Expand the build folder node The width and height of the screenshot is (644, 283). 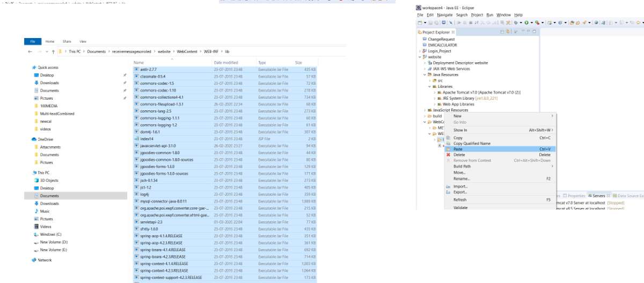point(425,116)
